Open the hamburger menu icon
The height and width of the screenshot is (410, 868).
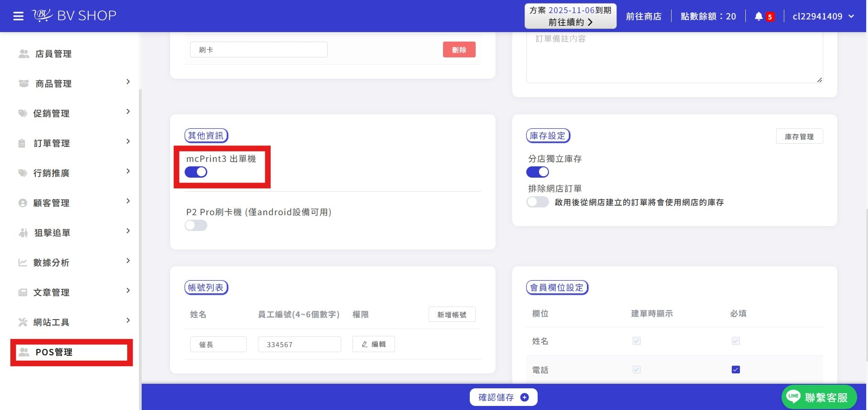click(x=18, y=16)
